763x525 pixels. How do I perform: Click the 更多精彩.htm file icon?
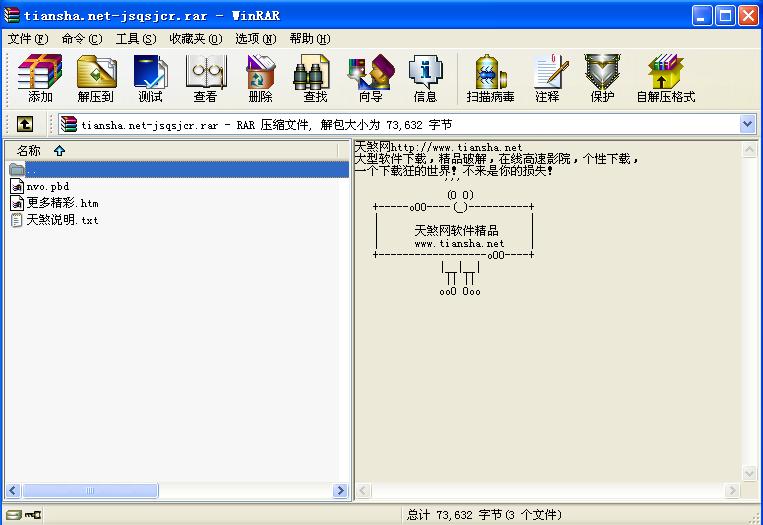(x=17, y=203)
